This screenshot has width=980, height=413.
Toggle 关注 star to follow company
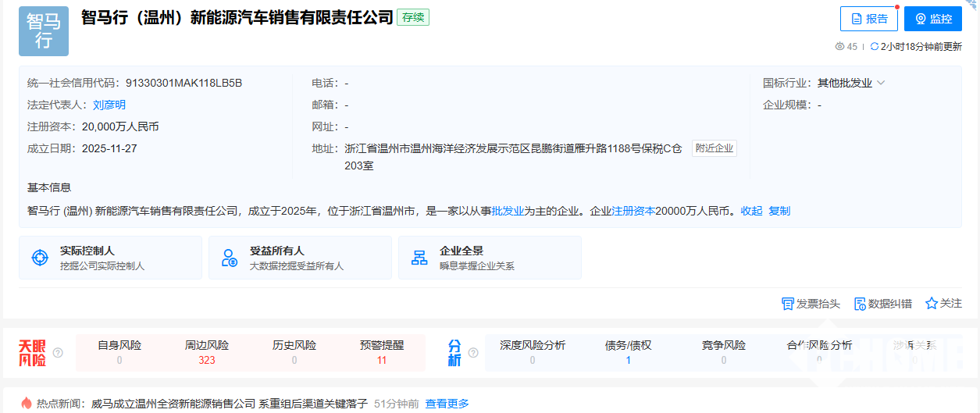point(931,304)
